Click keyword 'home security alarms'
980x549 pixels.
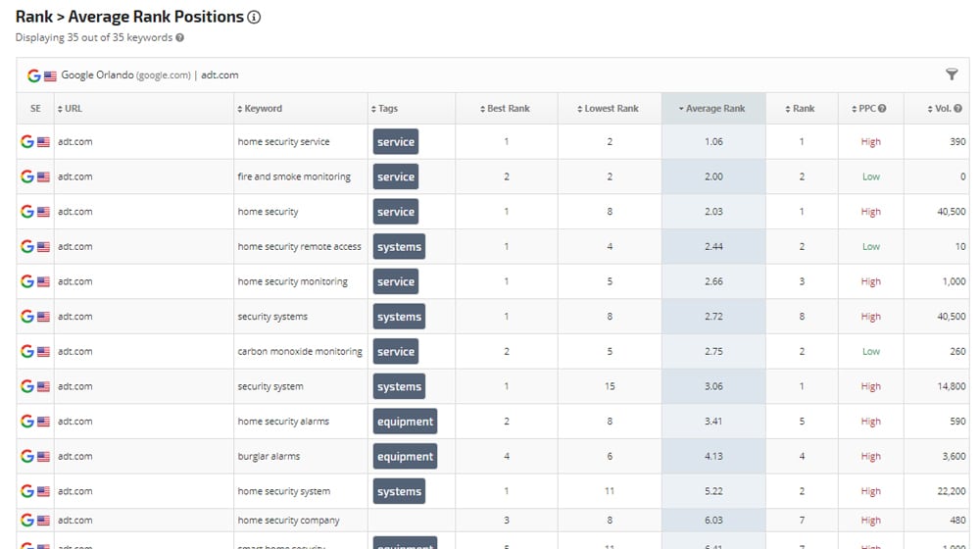[283, 422]
